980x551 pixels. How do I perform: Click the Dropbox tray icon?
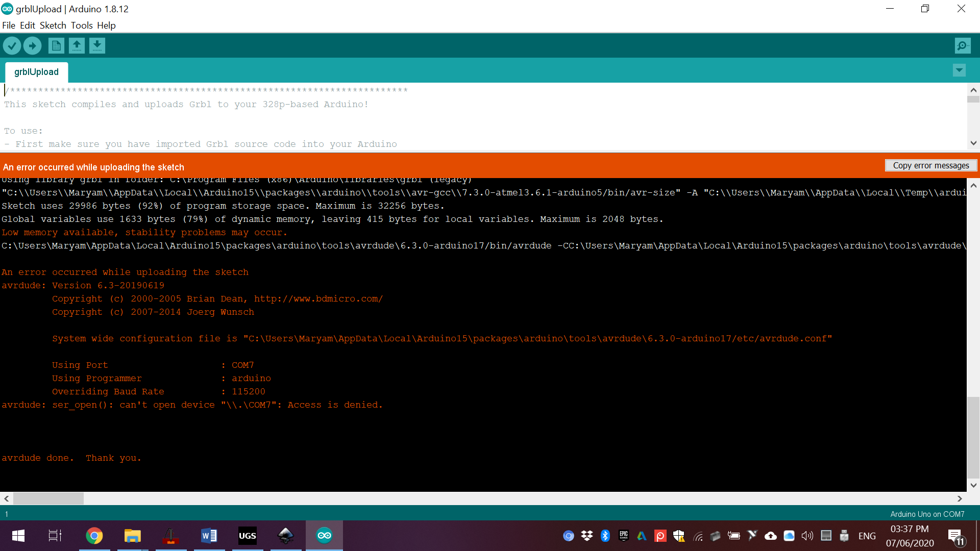pos(587,536)
